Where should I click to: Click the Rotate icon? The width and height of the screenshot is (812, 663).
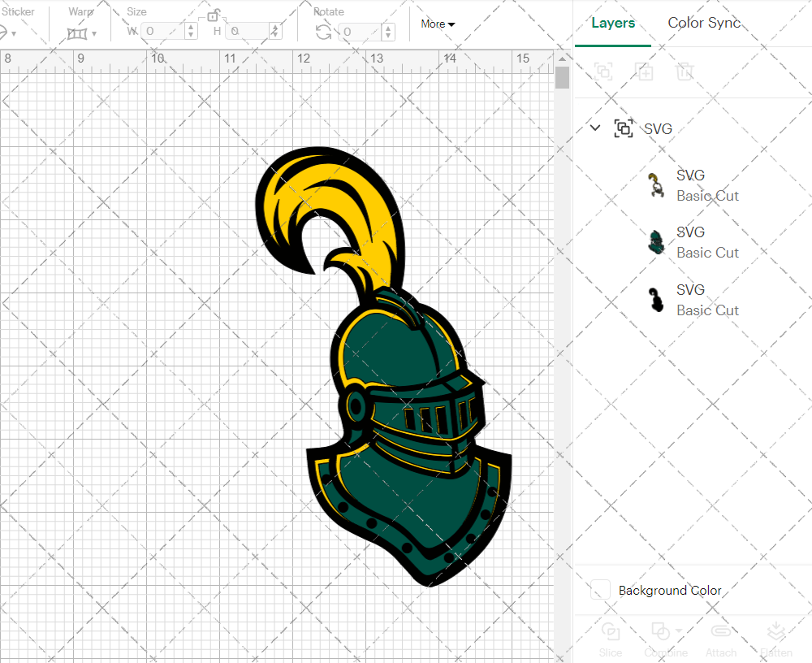click(324, 32)
